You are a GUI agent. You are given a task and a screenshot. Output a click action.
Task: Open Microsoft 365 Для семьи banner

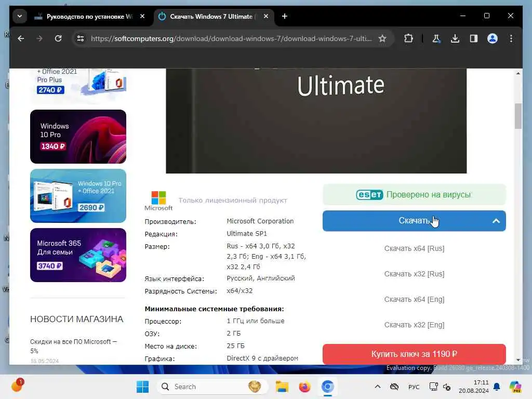tap(78, 255)
